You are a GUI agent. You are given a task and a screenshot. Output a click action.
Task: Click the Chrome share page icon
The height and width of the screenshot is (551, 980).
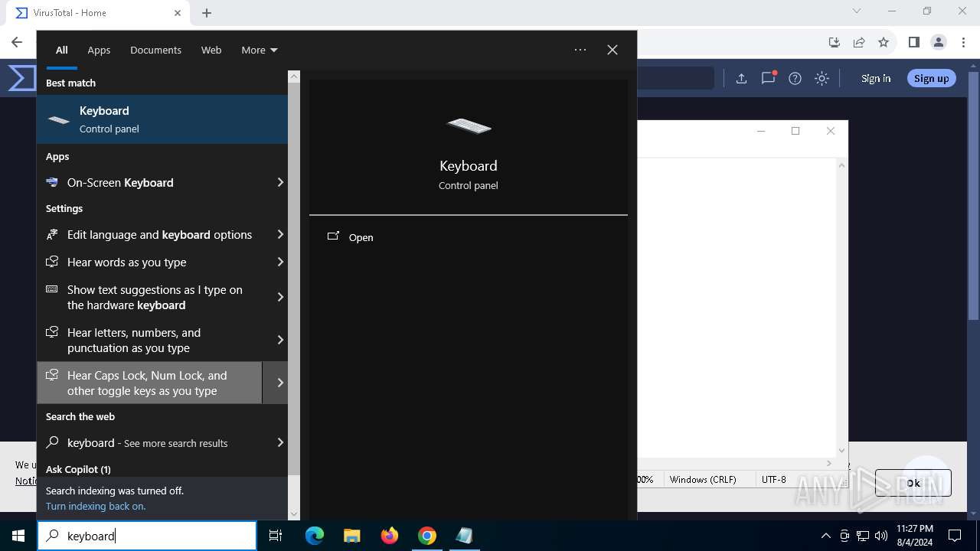tap(859, 42)
